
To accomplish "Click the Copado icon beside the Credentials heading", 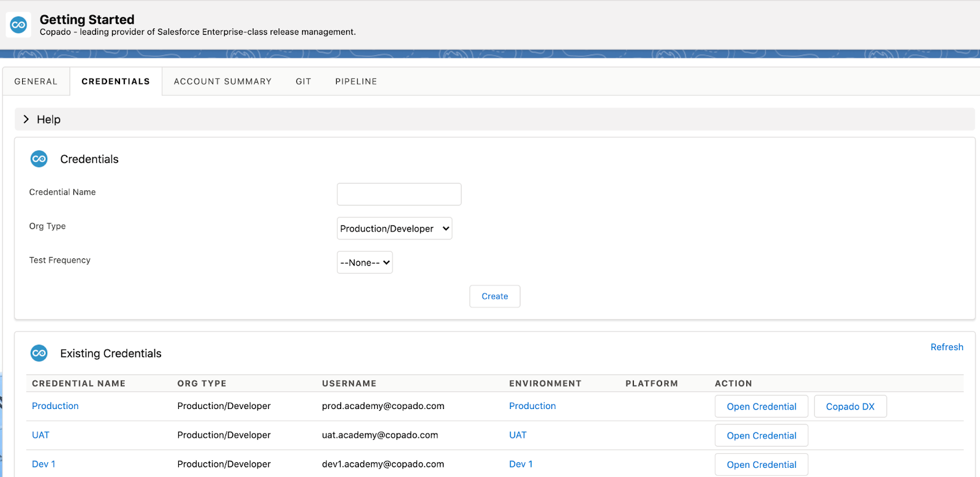I will click(x=39, y=159).
